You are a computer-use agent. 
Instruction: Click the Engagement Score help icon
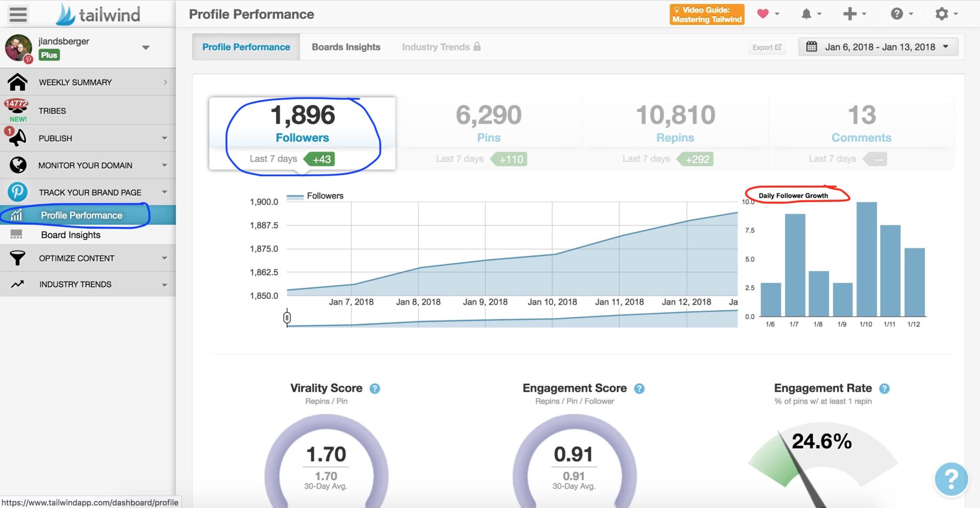pyautogui.click(x=639, y=389)
